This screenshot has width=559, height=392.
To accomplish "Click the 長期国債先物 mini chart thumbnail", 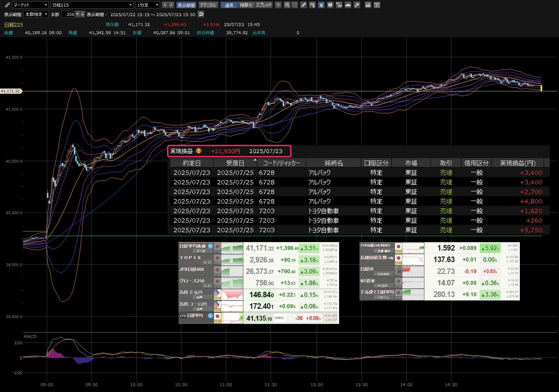I will click(x=413, y=260).
